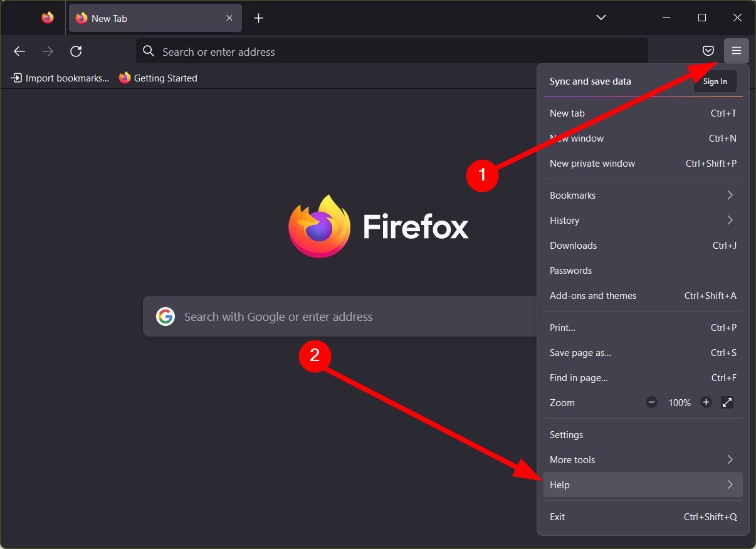Expand the History submenu
The image size is (756, 549).
[x=643, y=221]
